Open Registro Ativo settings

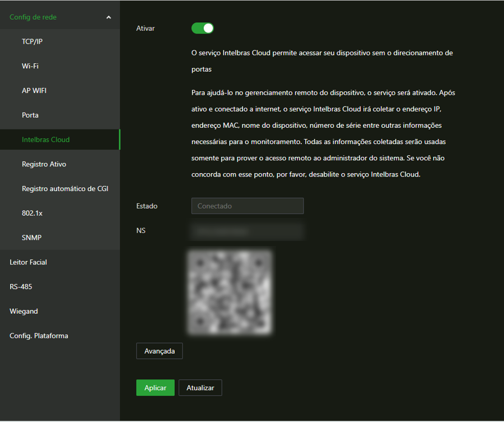pos(44,164)
